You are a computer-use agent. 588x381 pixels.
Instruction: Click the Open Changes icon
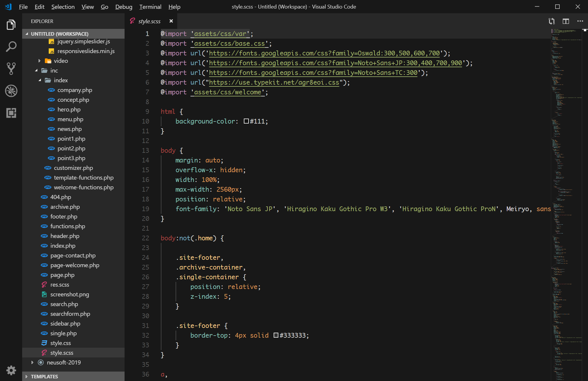click(551, 21)
